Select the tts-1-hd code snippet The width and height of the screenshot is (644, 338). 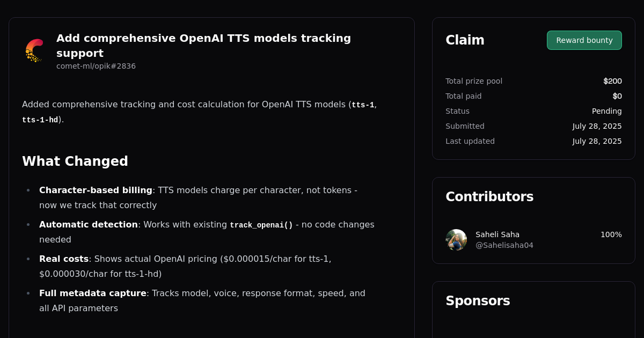(39, 120)
